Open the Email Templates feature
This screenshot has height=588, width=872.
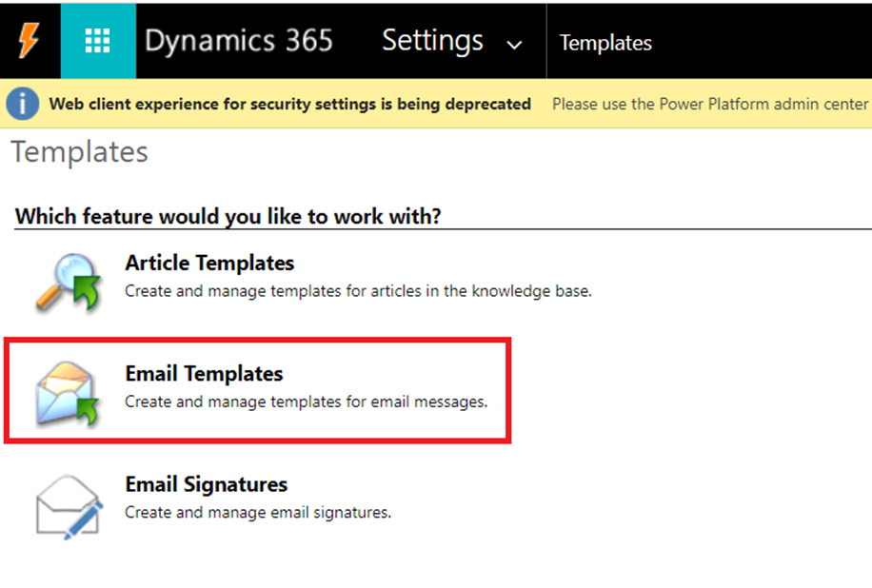pyautogui.click(x=204, y=373)
